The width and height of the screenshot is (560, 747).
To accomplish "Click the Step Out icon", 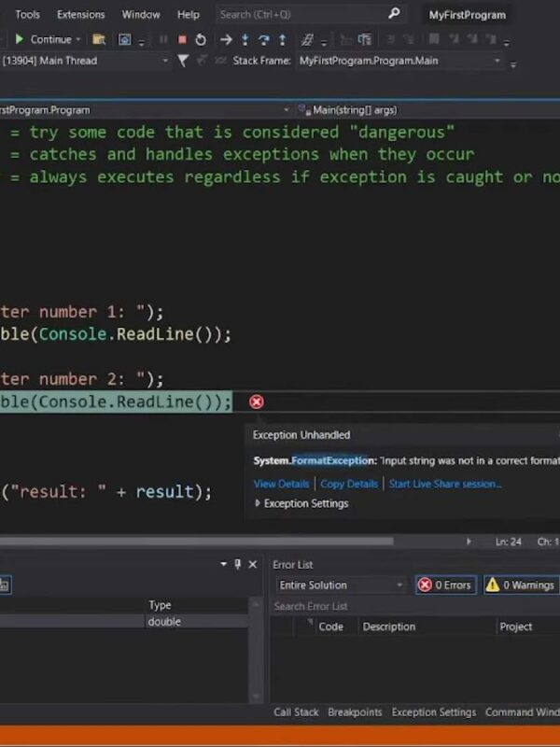I will (x=283, y=39).
